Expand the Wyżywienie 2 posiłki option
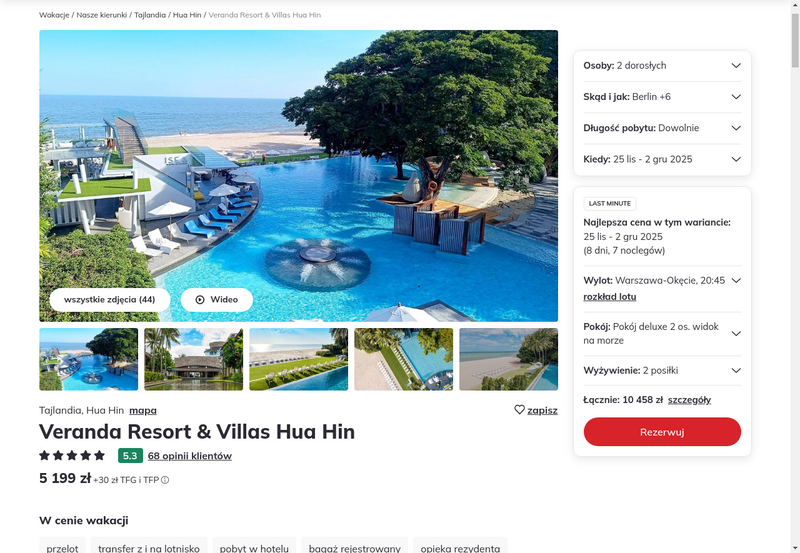Screen dimensions: 800x553 pyautogui.click(x=662, y=370)
